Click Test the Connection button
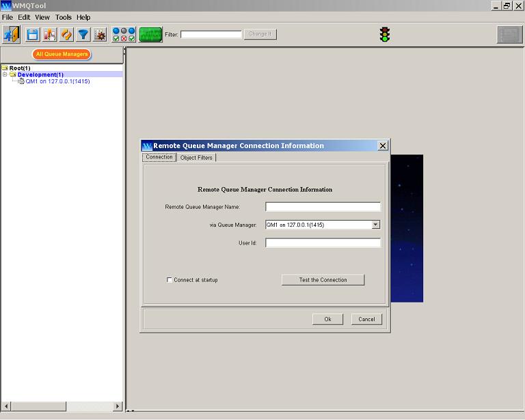The image size is (525, 420). pyautogui.click(x=323, y=280)
